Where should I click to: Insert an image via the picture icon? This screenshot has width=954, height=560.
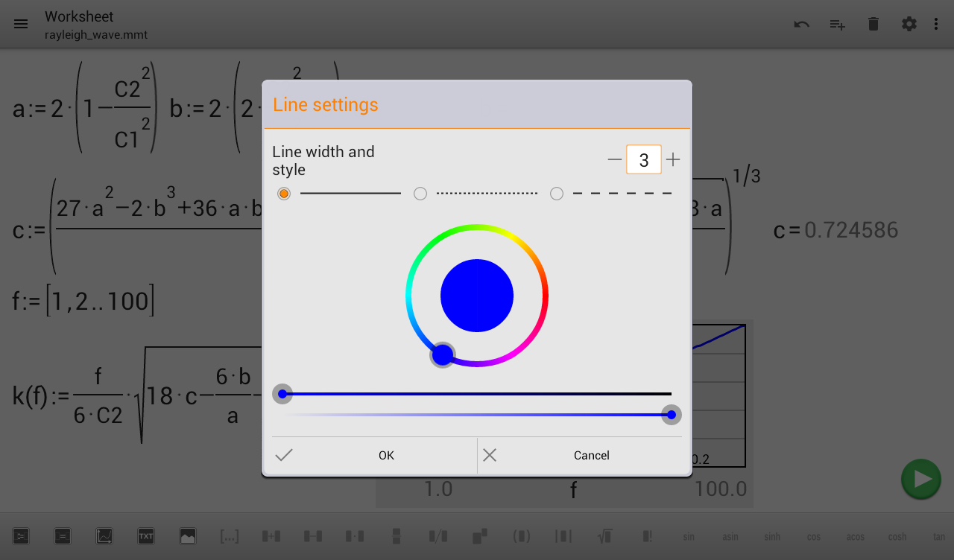pos(188,536)
